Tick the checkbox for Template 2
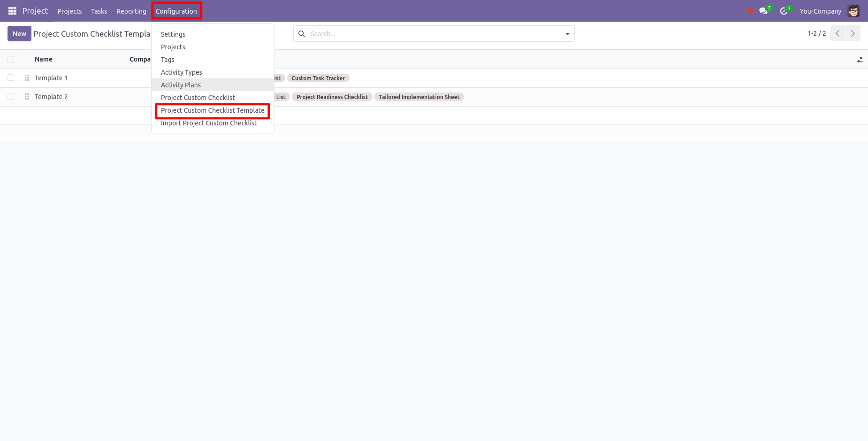 pyautogui.click(x=11, y=96)
